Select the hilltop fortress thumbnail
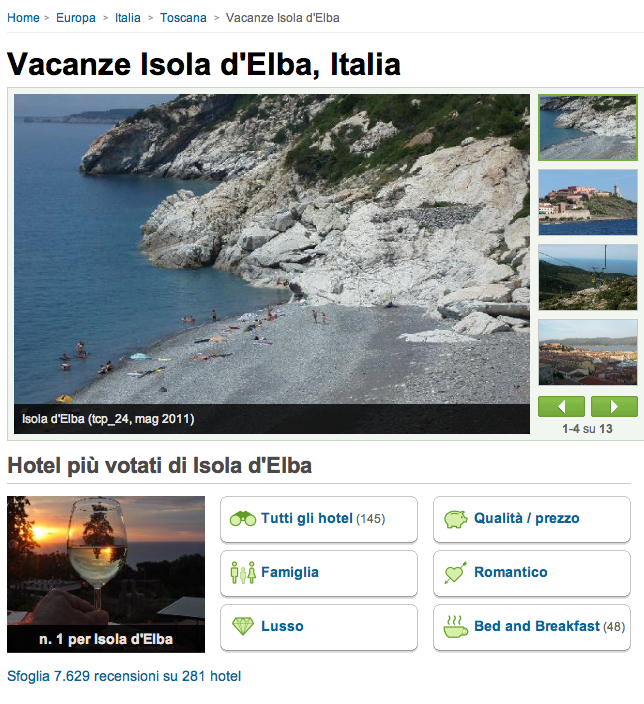644x704 pixels. pyautogui.click(x=588, y=202)
